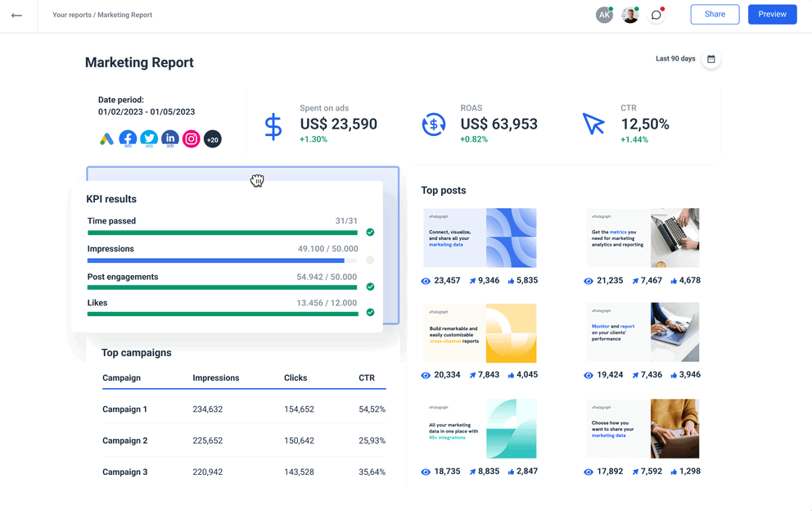Open the profile photo avatar
This screenshot has width=812, height=511.
(x=629, y=15)
